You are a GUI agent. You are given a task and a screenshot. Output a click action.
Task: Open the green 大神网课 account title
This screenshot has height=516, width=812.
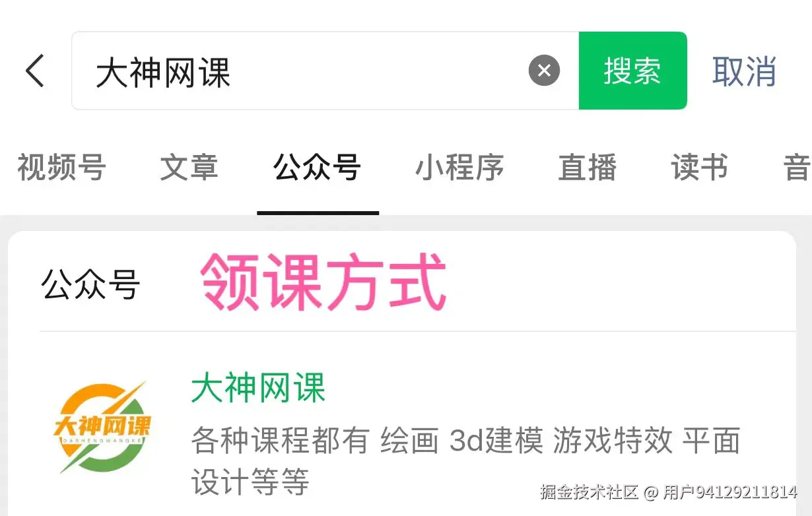point(258,387)
